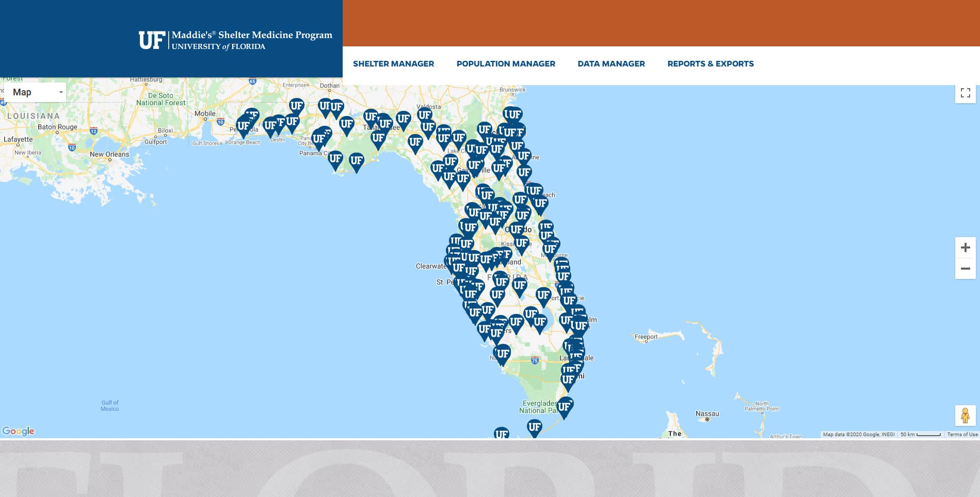
Task: Click the Biloxi city label
Action: click(x=165, y=130)
